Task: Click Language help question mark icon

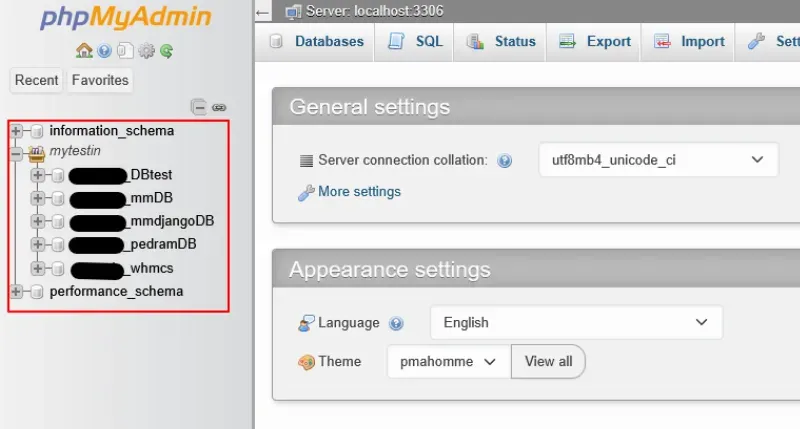Action: click(x=396, y=323)
